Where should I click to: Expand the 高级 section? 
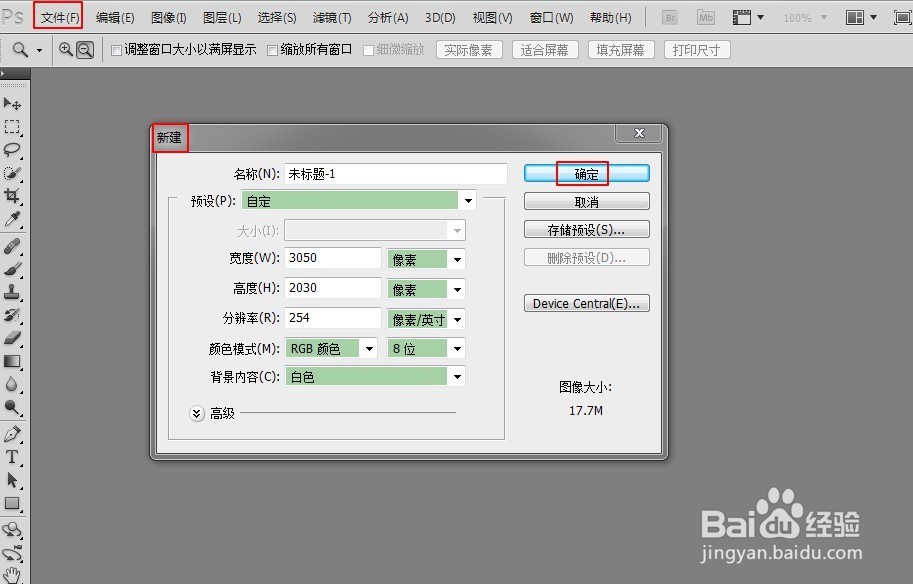click(x=196, y=413)
